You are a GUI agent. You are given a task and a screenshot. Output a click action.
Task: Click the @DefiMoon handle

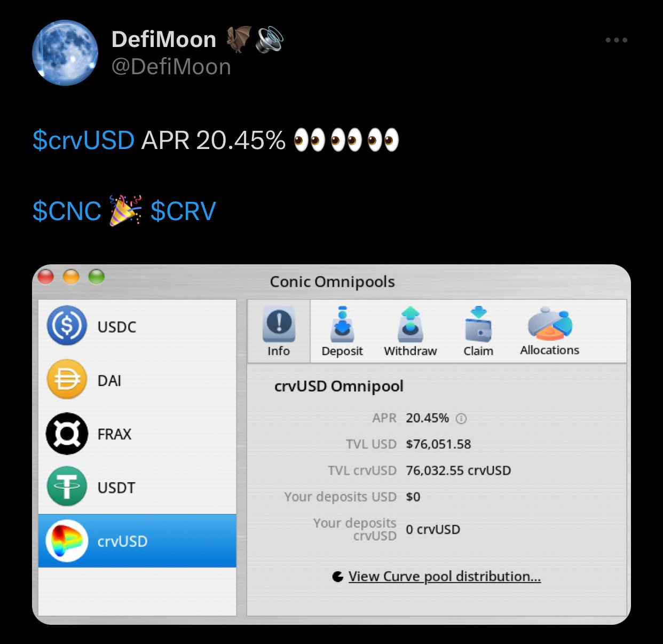tap(171, 67)
